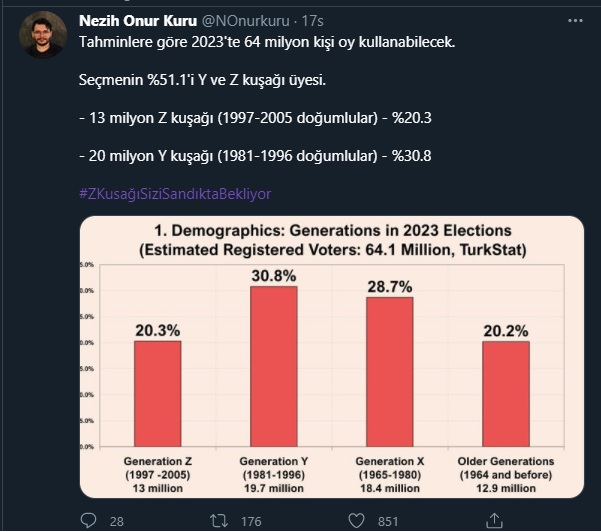The height and width of the screenshot is (532, 601).
Task: Click the like count 851
Action: (388, 521)
